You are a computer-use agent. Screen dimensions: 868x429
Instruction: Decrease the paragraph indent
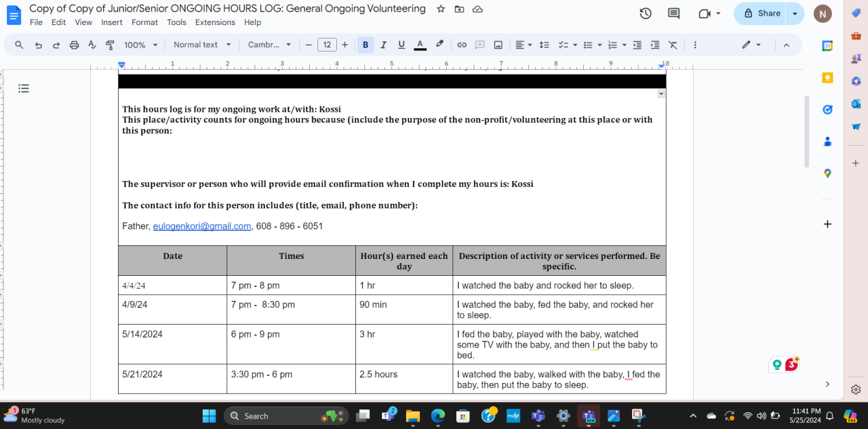637,45
